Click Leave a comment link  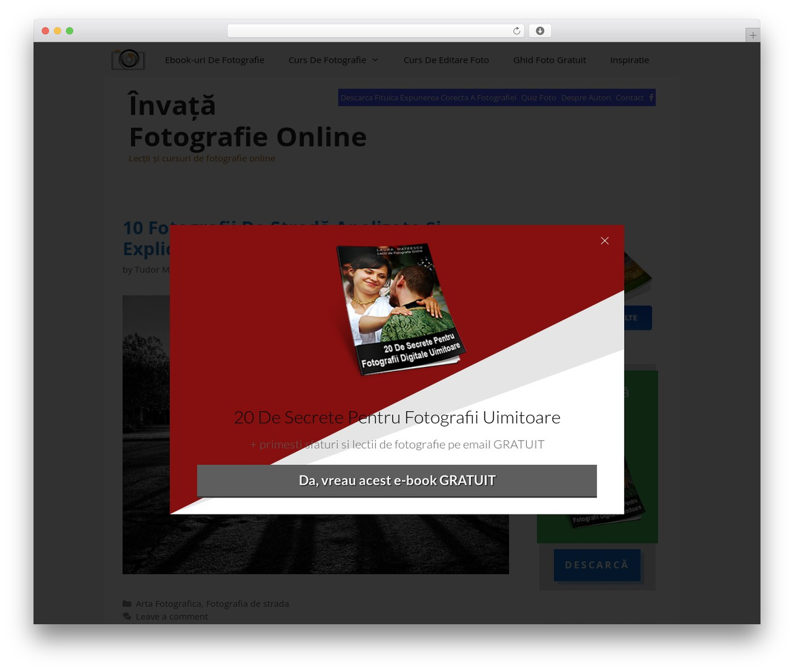pos(172,617)
